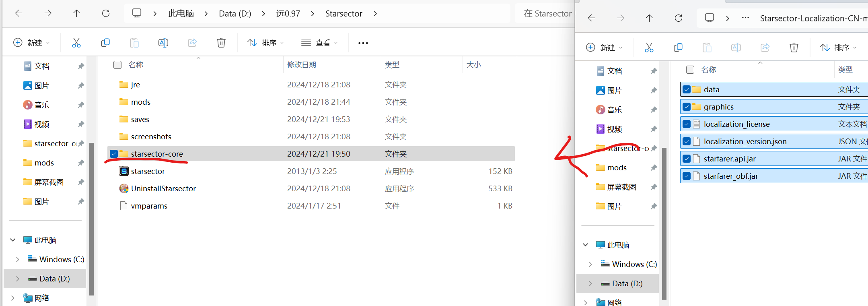The image size is (868, 306).
Task: Click the Refresh icon in left window
Action: [x=106, y=14]
